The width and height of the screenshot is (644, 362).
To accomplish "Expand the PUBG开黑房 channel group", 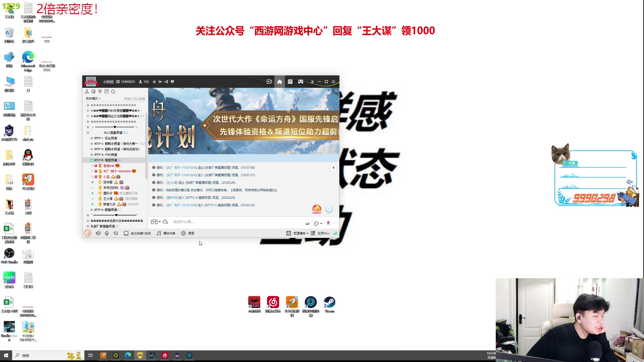I will pyautogui.click(x=88, y=111).
